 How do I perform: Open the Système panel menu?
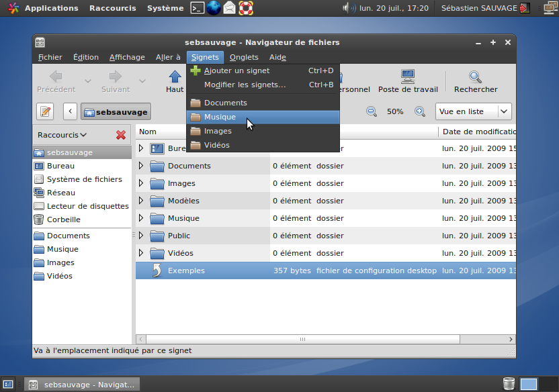tap(165, 8)
